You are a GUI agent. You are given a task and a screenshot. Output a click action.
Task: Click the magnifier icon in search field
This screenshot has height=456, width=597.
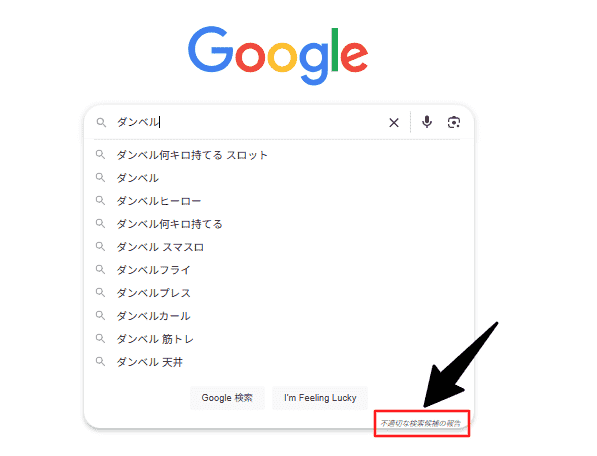tap(101, 122)
